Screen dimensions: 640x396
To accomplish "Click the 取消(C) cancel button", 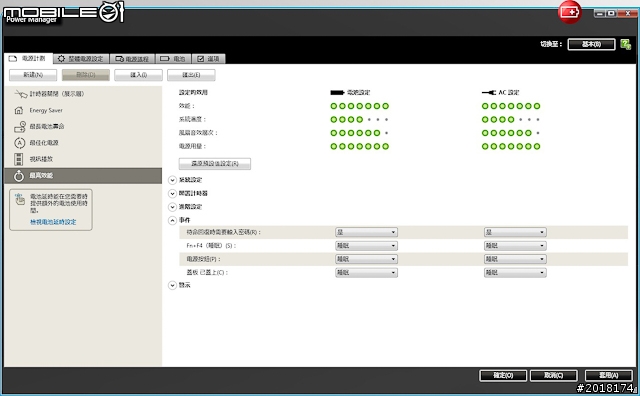I will coord(553,375).
